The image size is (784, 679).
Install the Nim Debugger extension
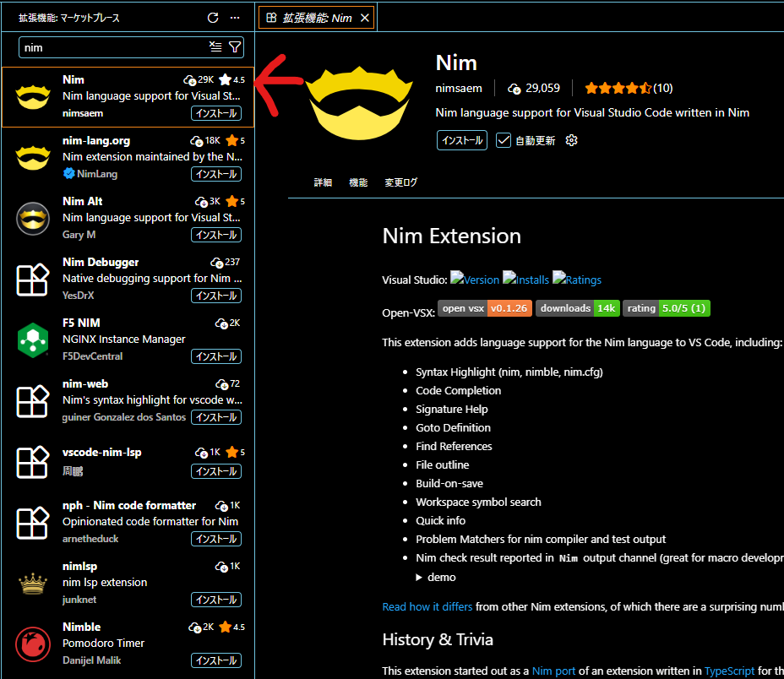215,296
